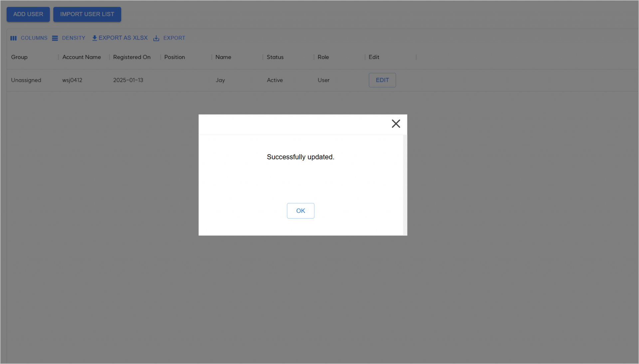
Task: Click the Export tray icon
Action: (x=156, y=38)
